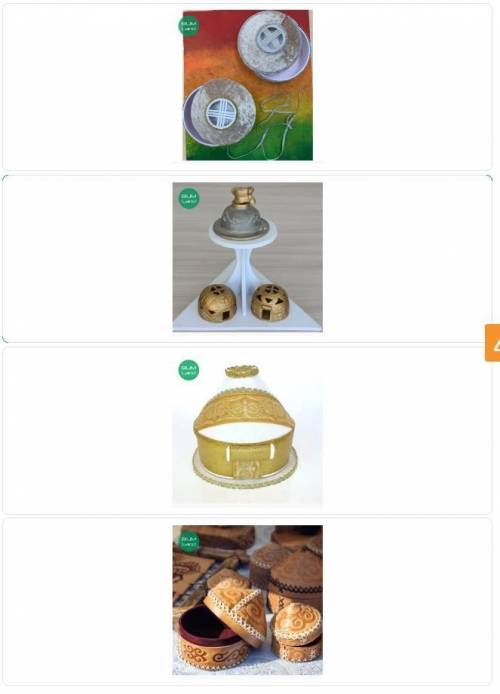Open the white stand with golden domes photo
The height and width of the screenshot is (694, 500).
247,257
